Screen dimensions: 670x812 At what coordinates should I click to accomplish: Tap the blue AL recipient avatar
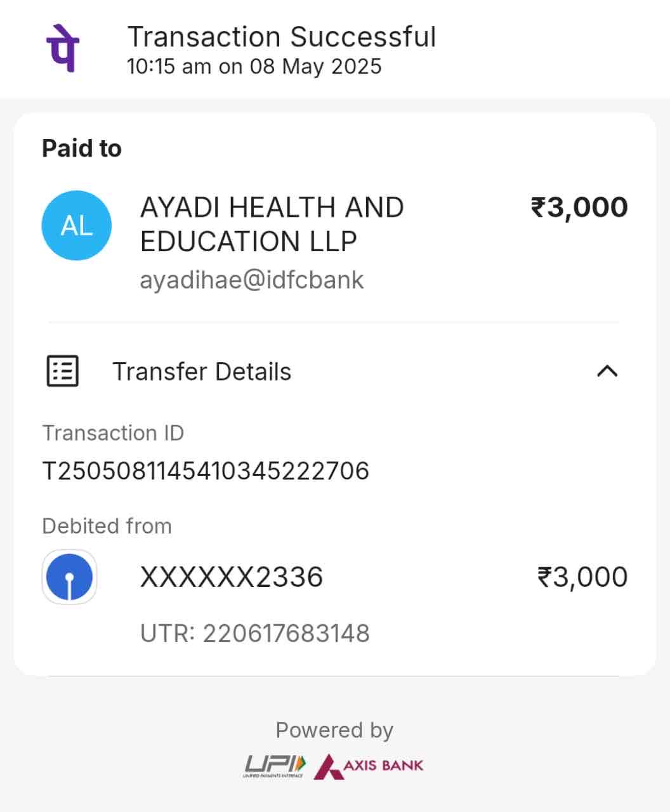point(76,226)
